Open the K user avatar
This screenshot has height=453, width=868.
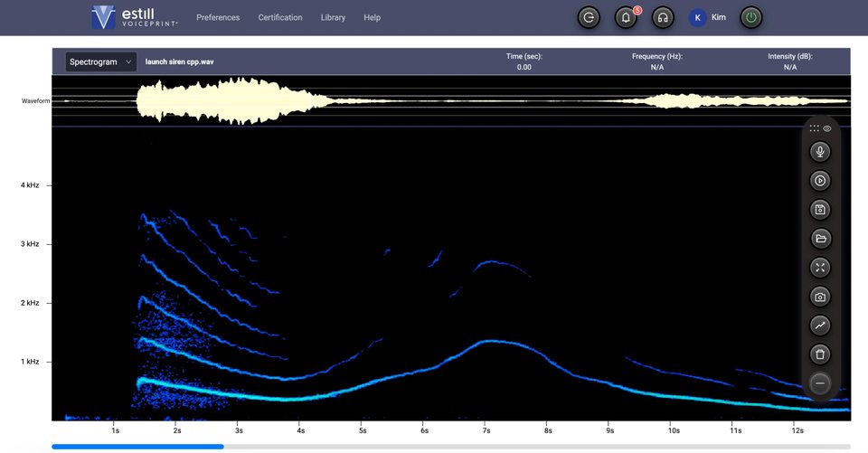[x=697, y=18]
